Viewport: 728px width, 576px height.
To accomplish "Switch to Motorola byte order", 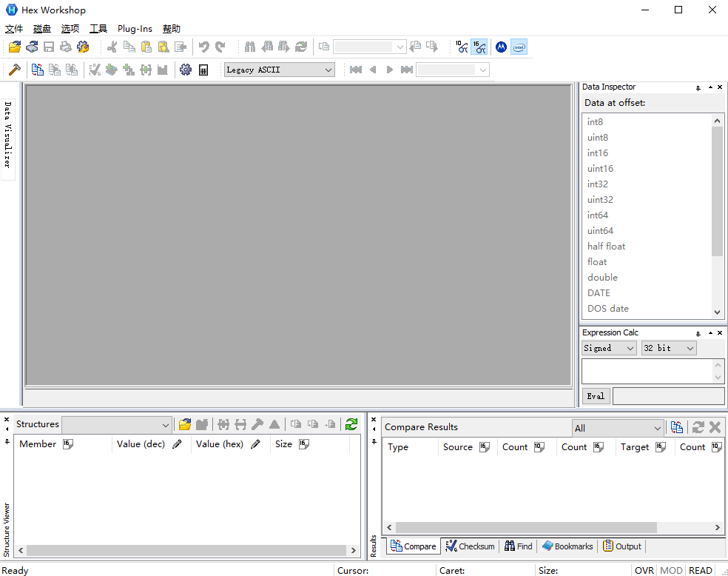I will (501, 47).
